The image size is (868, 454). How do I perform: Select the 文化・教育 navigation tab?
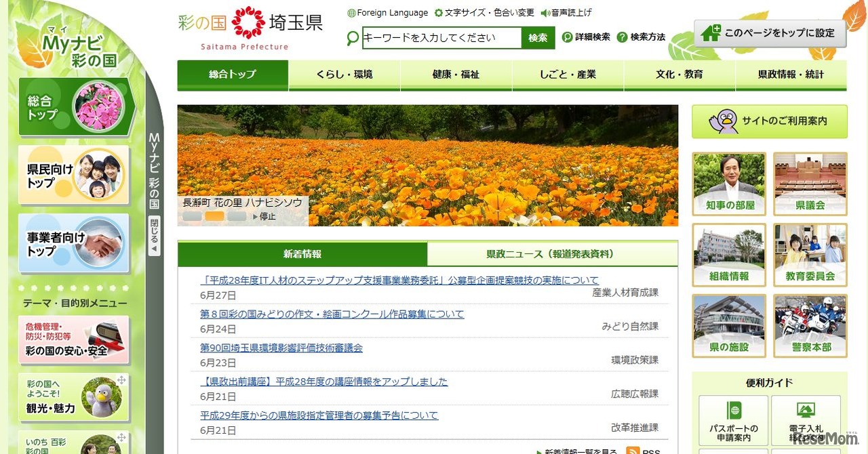679,75
